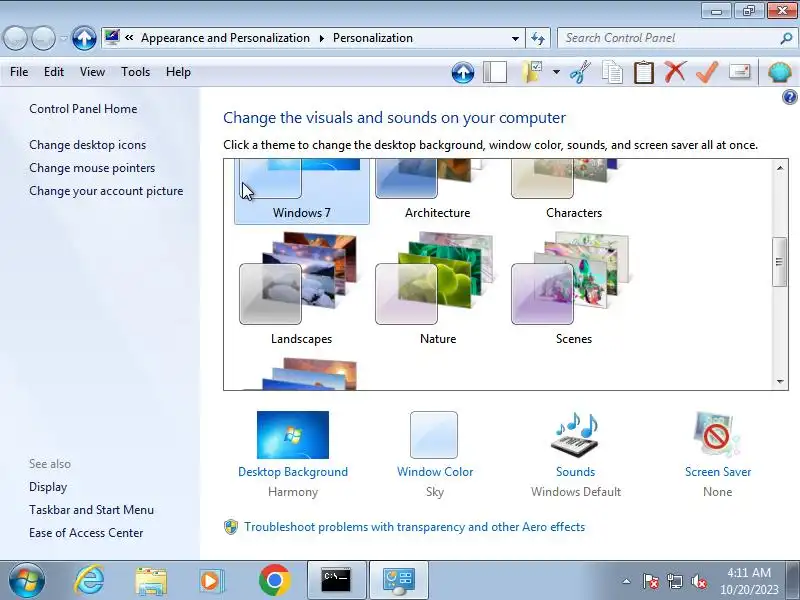The width and height of the screenshot is (800, 600).
Task: Click theme list scroll down arrow
Action: pyautogui.click(x=780, y=381)
